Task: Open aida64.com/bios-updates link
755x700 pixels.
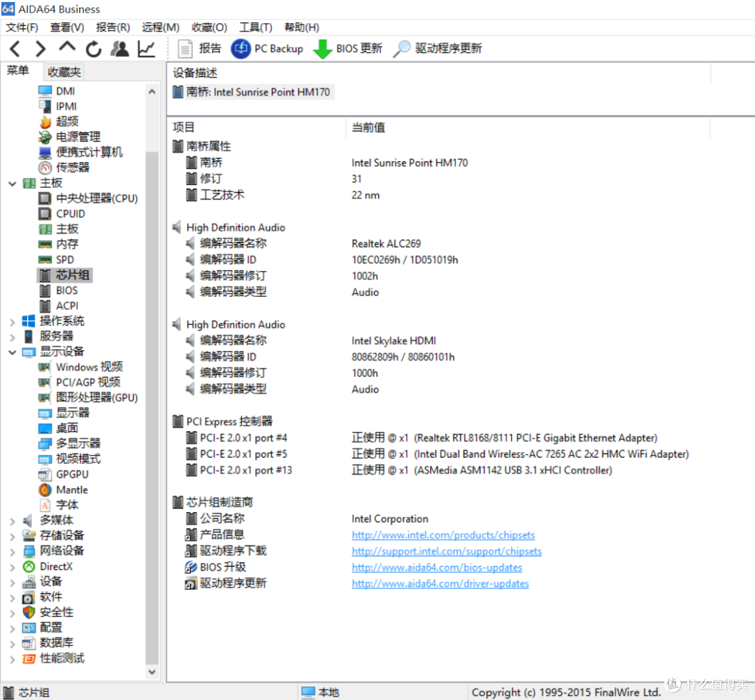Action: click(x=437, y=568)
